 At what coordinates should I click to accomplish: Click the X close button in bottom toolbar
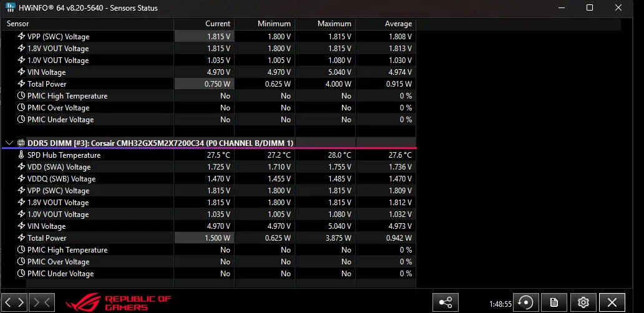click(612, 303)
